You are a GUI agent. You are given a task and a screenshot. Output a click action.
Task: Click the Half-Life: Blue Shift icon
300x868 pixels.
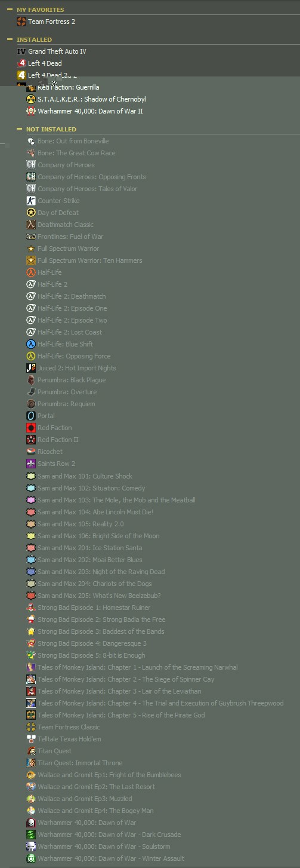point(31,344)
